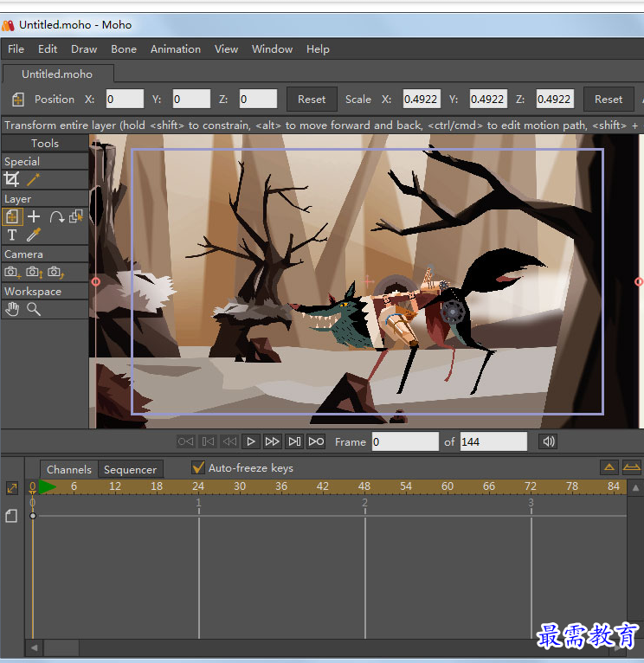
Task: Select the Track Camera tool
Action: pyautogui.click(x=12, y=273)
